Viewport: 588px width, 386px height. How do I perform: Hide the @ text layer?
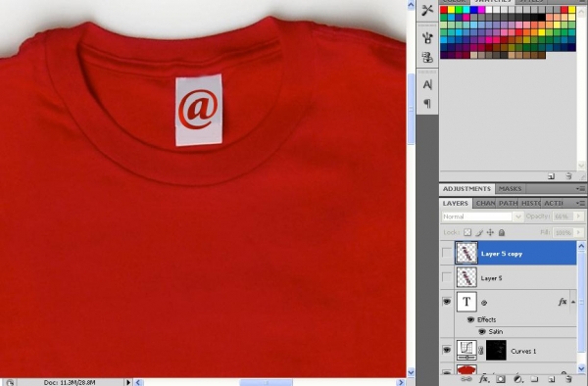[x=447, y=302]
